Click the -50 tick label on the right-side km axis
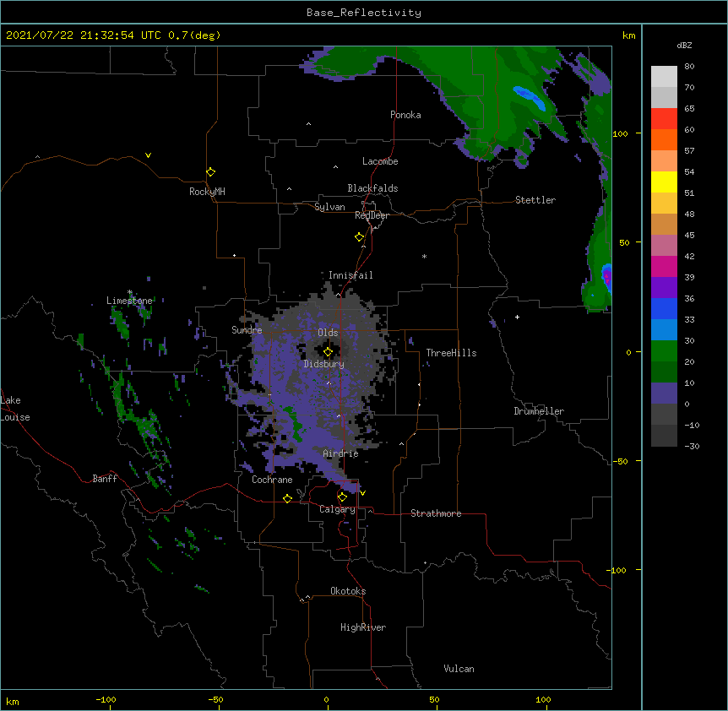This screenshot has height=711, width=728. (x=620, y=461)
